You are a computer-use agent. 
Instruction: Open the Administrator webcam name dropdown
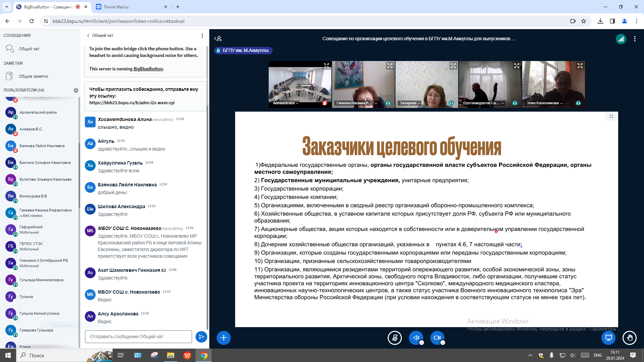pos(285,103)
